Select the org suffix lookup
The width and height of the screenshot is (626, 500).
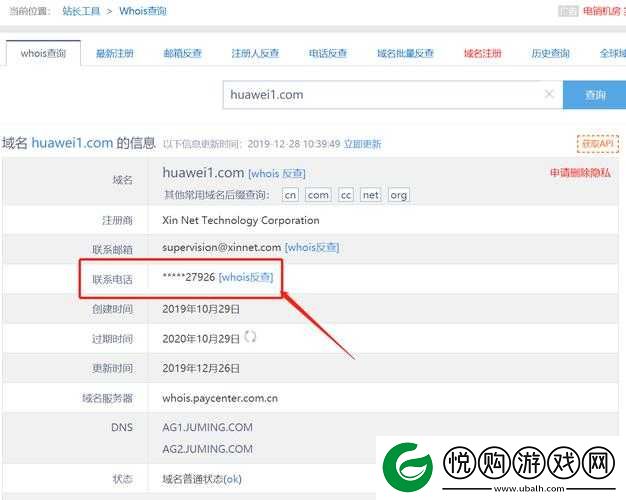tap(398, 195)
